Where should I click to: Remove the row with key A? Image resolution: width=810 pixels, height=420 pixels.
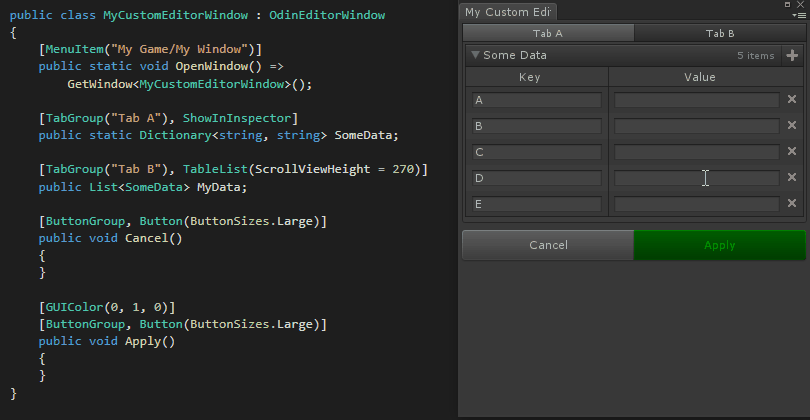point(792,100)
